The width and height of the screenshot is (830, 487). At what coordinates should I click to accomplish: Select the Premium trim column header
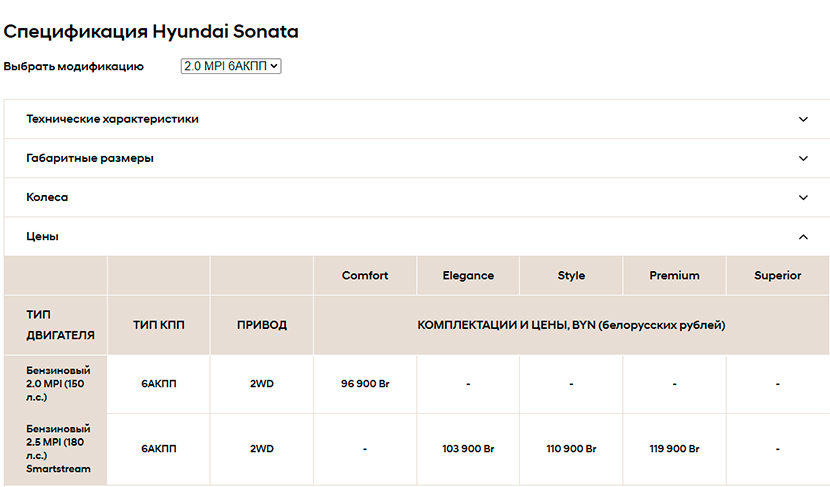[674, 276]
